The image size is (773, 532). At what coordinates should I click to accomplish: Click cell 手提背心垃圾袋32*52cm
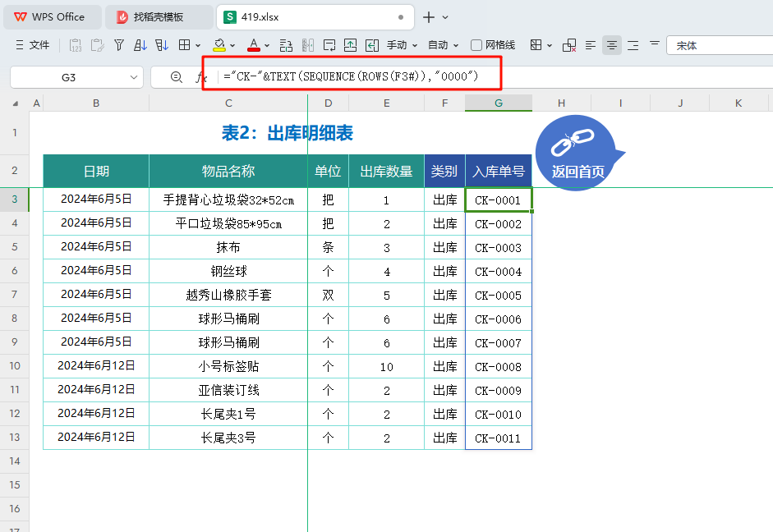tap(228, 200)
